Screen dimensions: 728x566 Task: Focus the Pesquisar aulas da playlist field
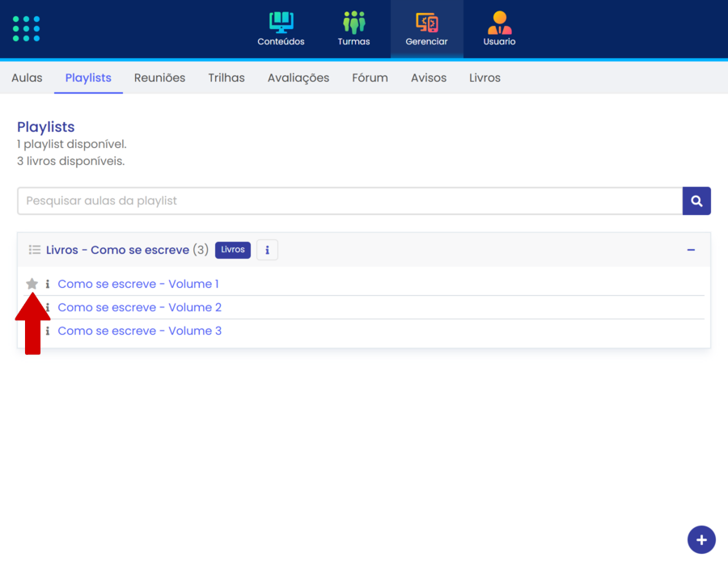click(349, 201)
